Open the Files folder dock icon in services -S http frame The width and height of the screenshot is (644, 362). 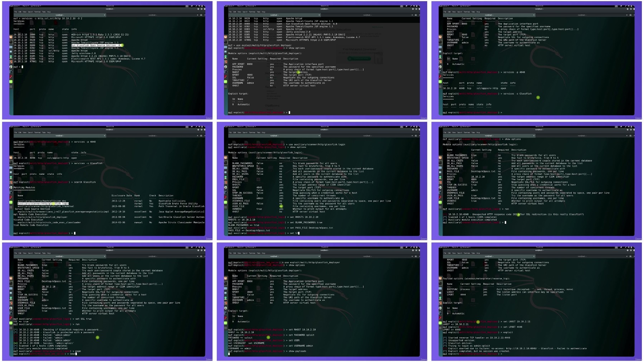click(x=11, y=47)
